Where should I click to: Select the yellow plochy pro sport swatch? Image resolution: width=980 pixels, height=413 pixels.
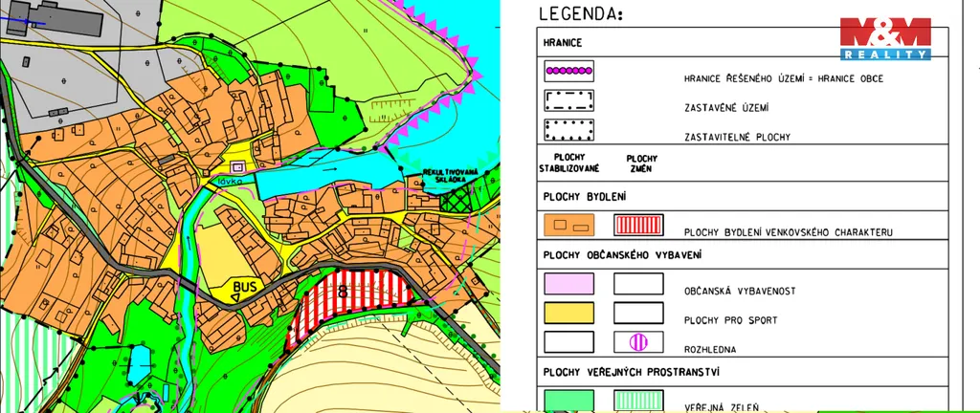(x=568, y=313)
